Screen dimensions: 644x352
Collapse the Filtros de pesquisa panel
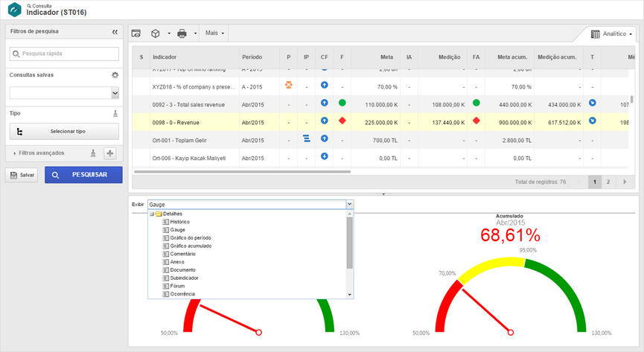click(115, 31)
